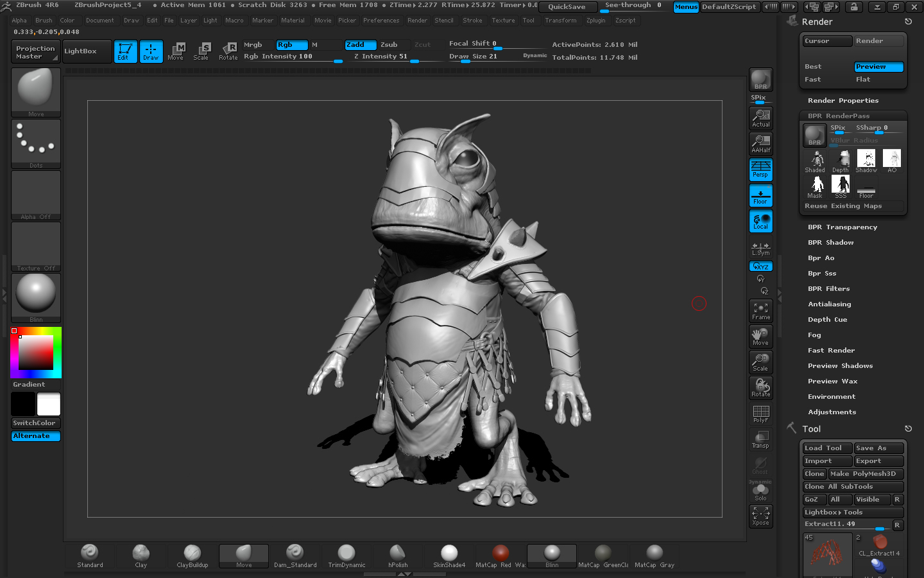Viewport: 924px width, 578px height.
Task: Activate the Rotate mode in top toolbar
Action: 228,51
